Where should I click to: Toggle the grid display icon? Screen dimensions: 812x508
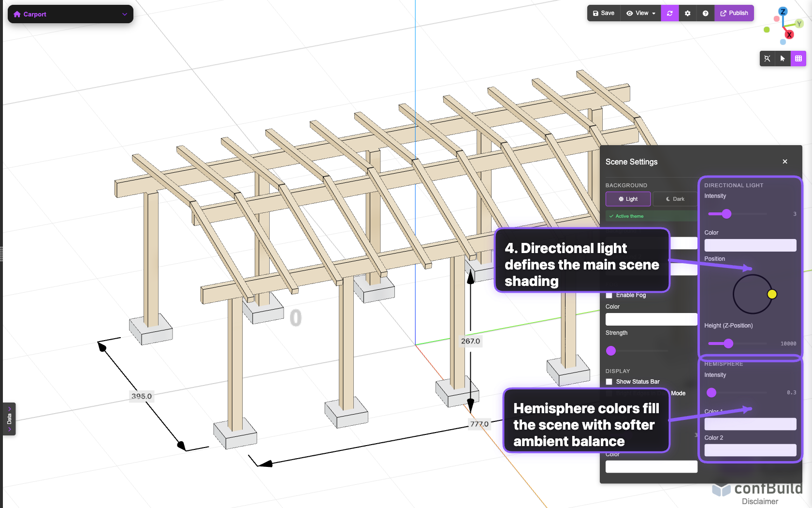[x=798, y=59]
